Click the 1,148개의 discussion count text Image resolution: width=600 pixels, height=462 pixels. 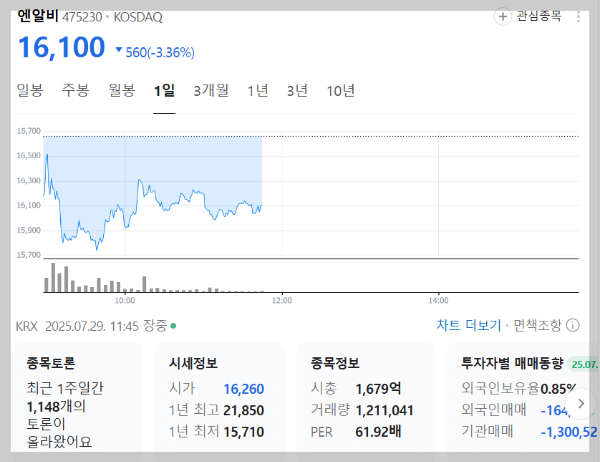pyautogui.click(x=56, y=406)
